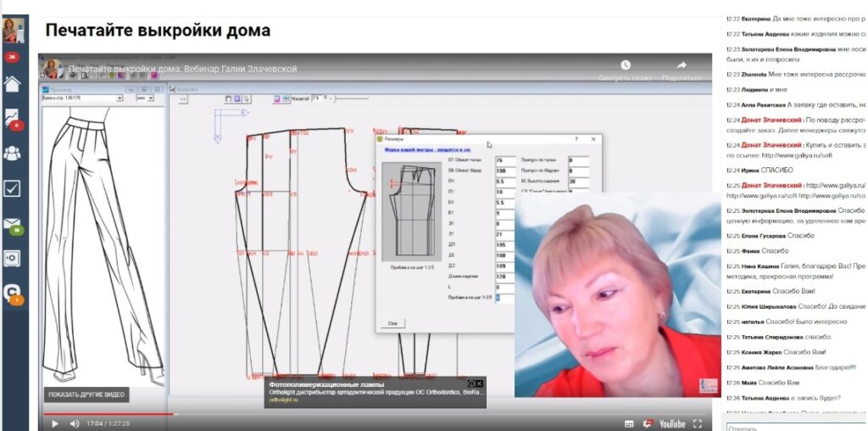Click chat message 'Ирина СПАСИБО'
The width and height of the screenshot is (868, 431).
pos(759,170)
